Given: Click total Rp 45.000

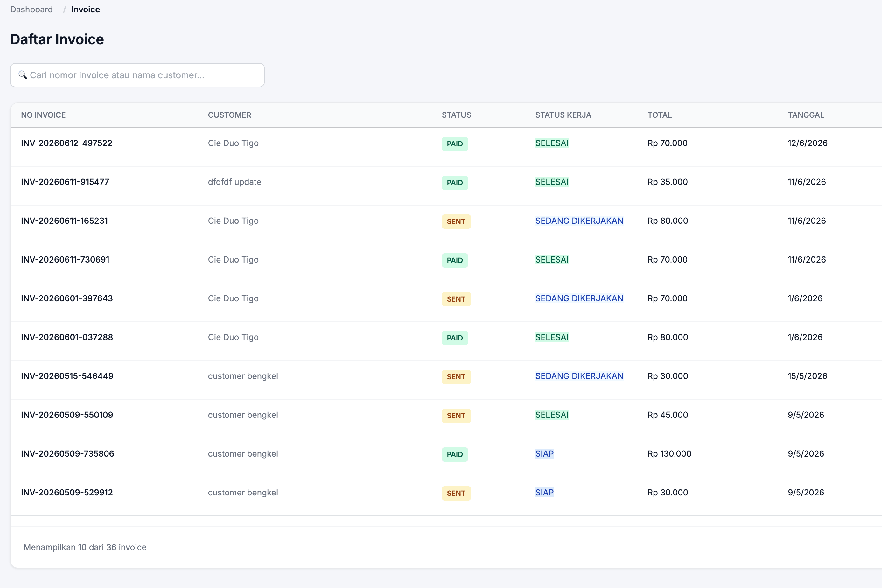Looking at the screenshot, I should pyautogui.click(x=668, y=415).
